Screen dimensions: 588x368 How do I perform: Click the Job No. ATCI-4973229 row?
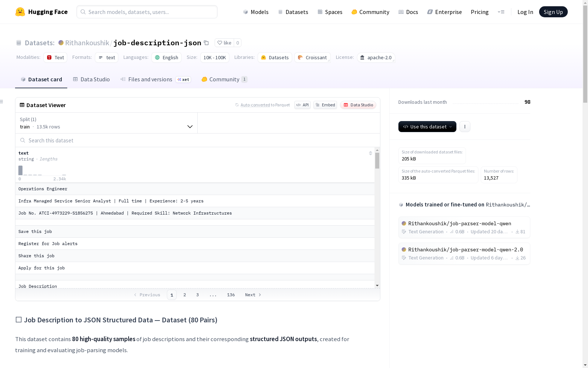tap(195, 213)
